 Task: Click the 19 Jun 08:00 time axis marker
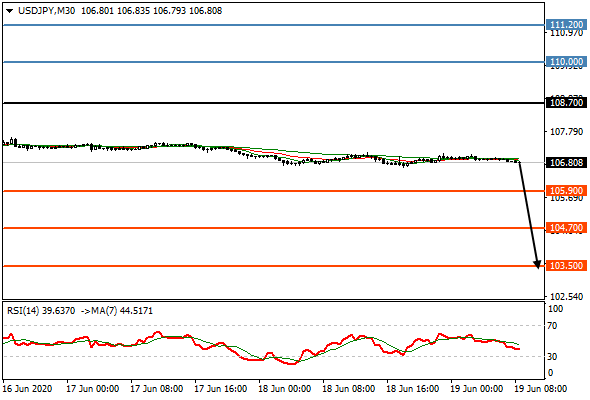click(x=540, y=389)
